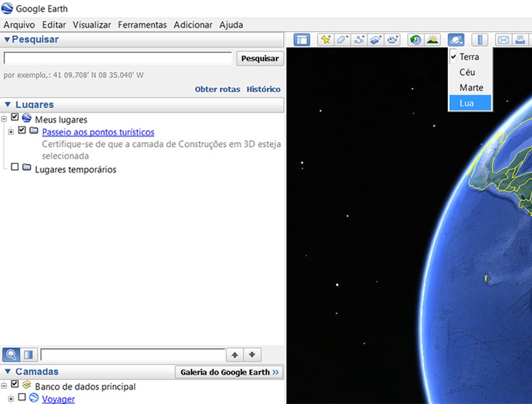Screen dimensions: 532x404
Task: Uncheck the Meus lugares checkbox
Action: 15,117
